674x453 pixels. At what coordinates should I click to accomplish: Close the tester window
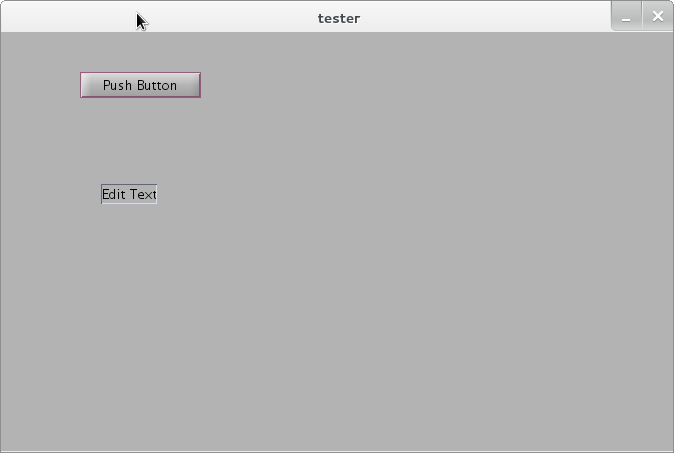click(x=658, y=17)
